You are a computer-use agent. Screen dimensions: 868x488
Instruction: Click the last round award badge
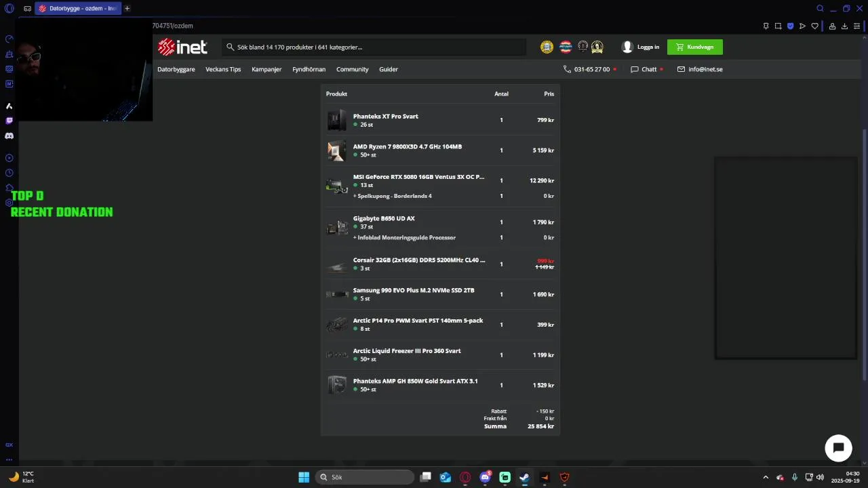pyautogui.click(x=597, y=47)
